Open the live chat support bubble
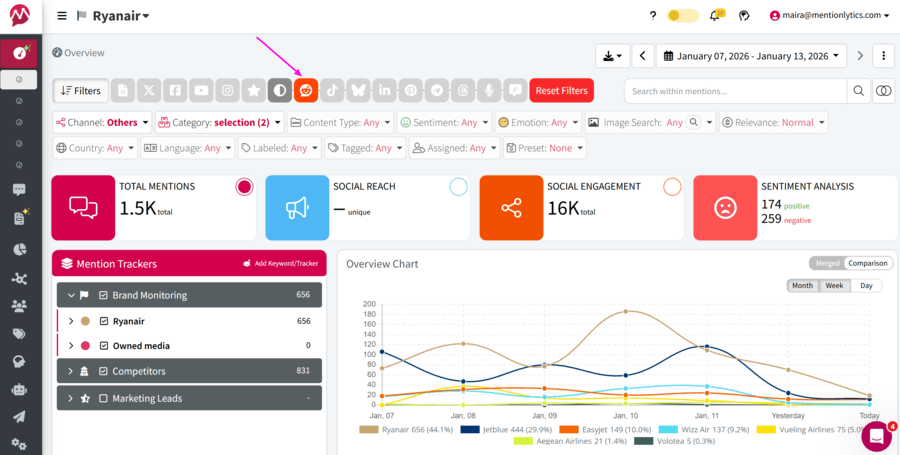Screen dimensions: 900x455 pos(876,436)
